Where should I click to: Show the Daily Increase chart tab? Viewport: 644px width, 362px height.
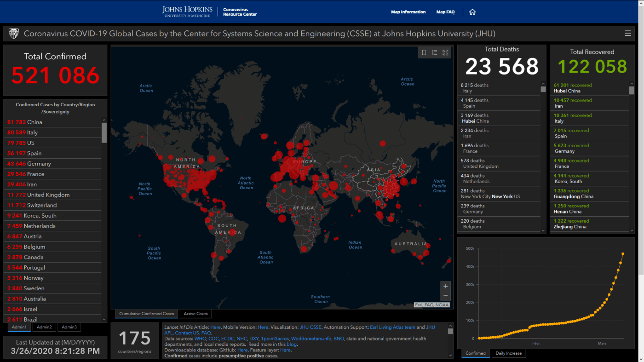tap(508, 353)
